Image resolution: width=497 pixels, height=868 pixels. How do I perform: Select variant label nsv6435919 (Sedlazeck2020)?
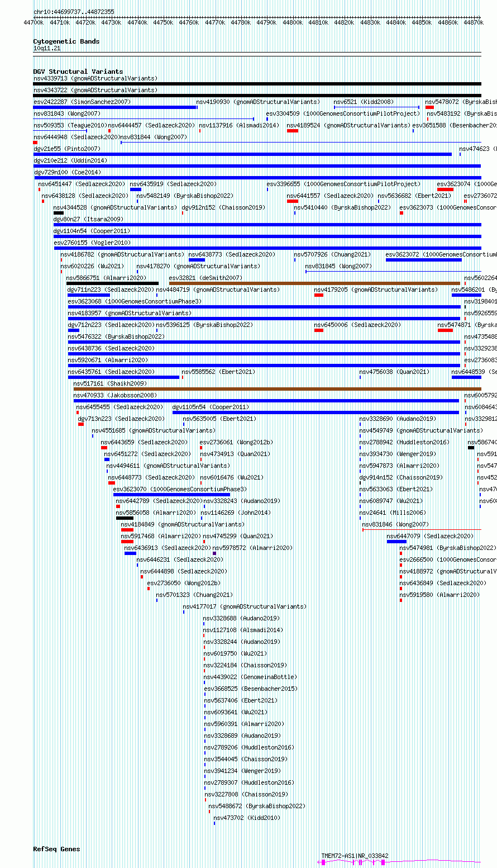(173, 184)
